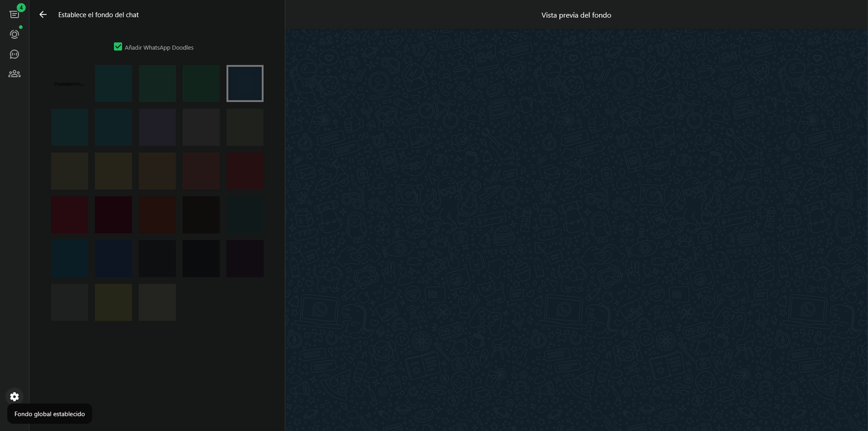Screen dimensions: 868x431
Task: Go back using the left arrow
Action: [43, 15]
